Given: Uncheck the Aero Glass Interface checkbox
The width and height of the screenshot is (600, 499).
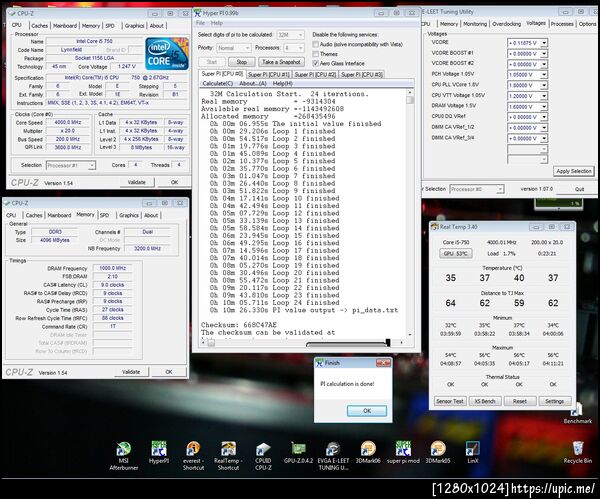Looking at the screenshot, I should [x=316, y=63].
